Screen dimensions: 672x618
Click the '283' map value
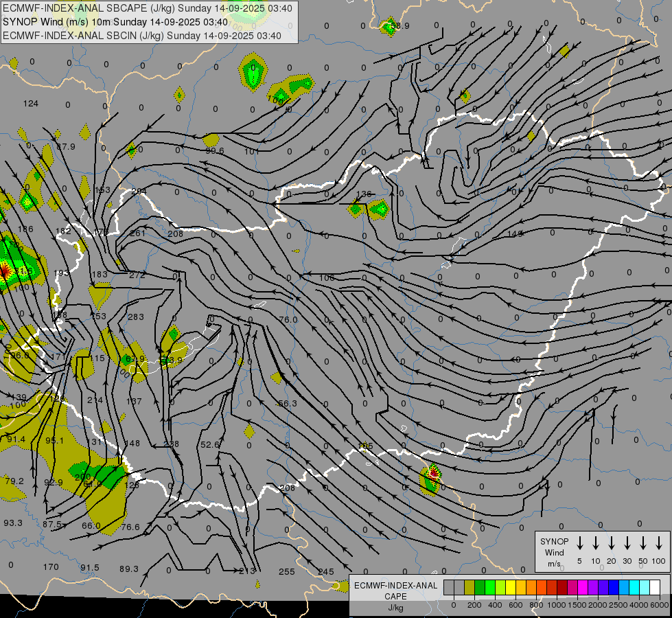[136, 317]
